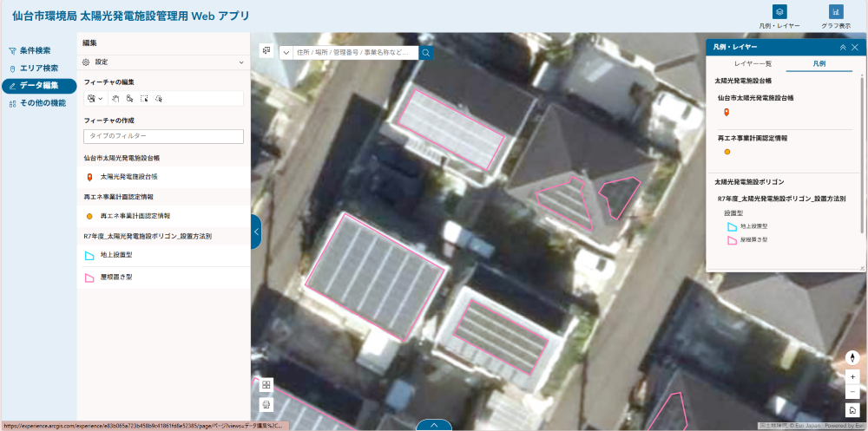This screenshot has height=431, width=868.
Task: Choose the point-click select tool in フィーチャの編集
Action: [129, 99]
